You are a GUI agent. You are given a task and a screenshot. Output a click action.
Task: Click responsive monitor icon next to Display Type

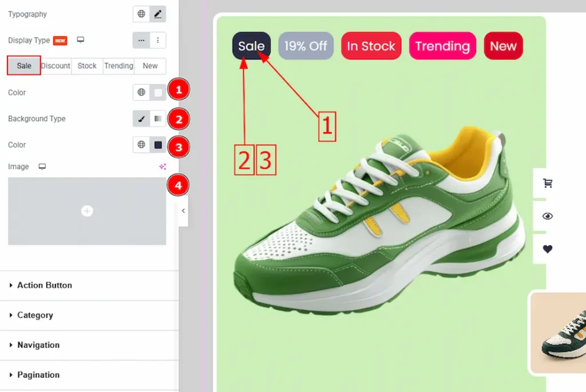click(x=81, y=40)
